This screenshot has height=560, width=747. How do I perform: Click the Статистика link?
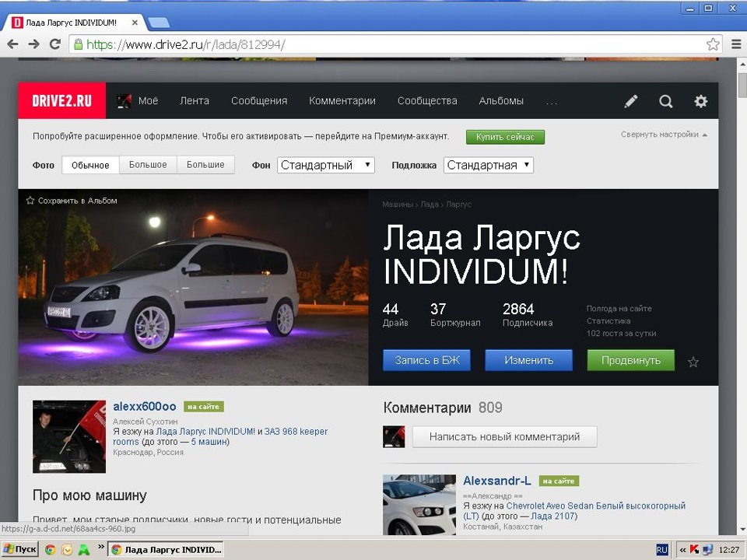click(608, 321)
